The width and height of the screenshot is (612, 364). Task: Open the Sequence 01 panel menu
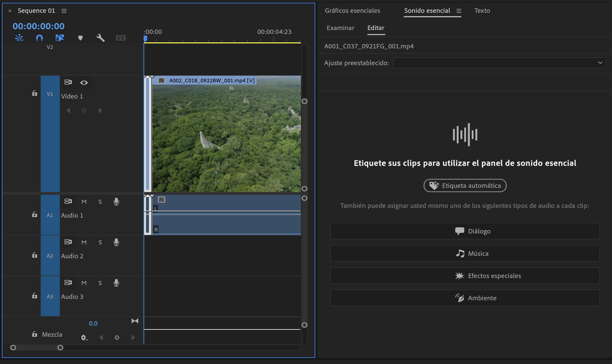(64, 11)
